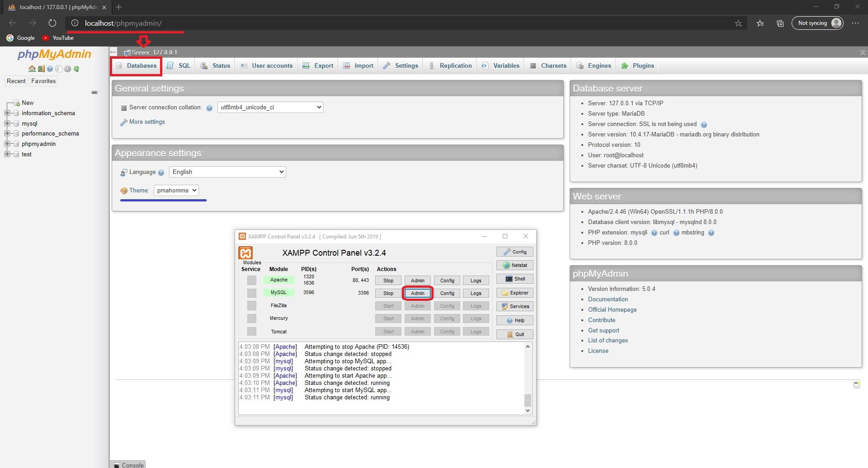Click Quit in XAMPP Control Panel

point(515,334)
